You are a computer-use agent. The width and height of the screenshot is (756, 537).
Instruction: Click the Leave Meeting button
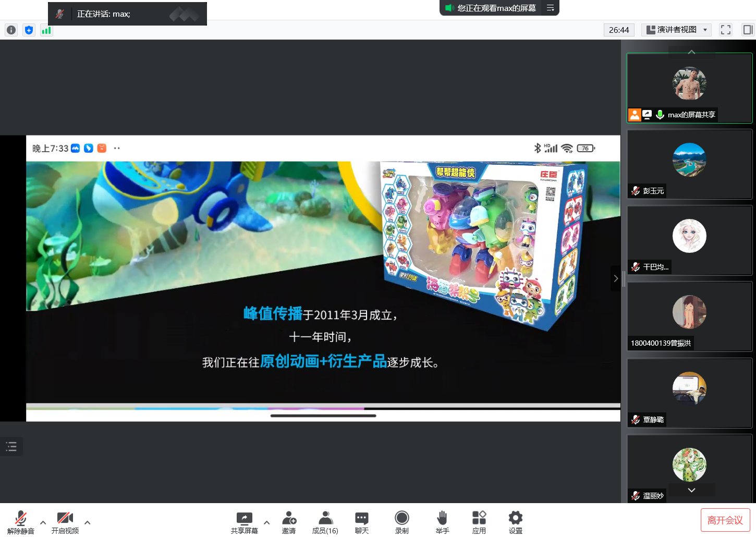pyautogui.click(x=725, y=520)
